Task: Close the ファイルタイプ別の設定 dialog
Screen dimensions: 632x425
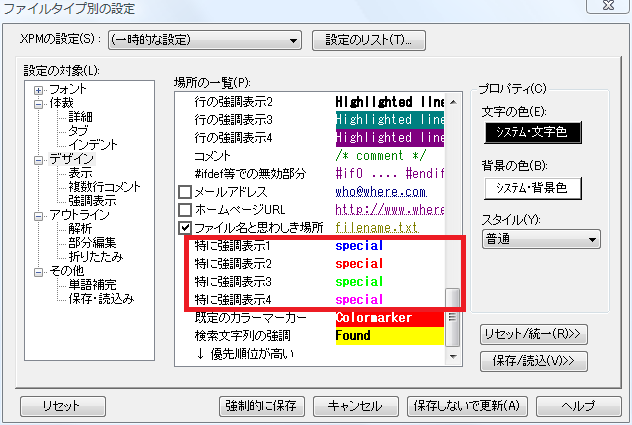Action: [x=607, y=6]
